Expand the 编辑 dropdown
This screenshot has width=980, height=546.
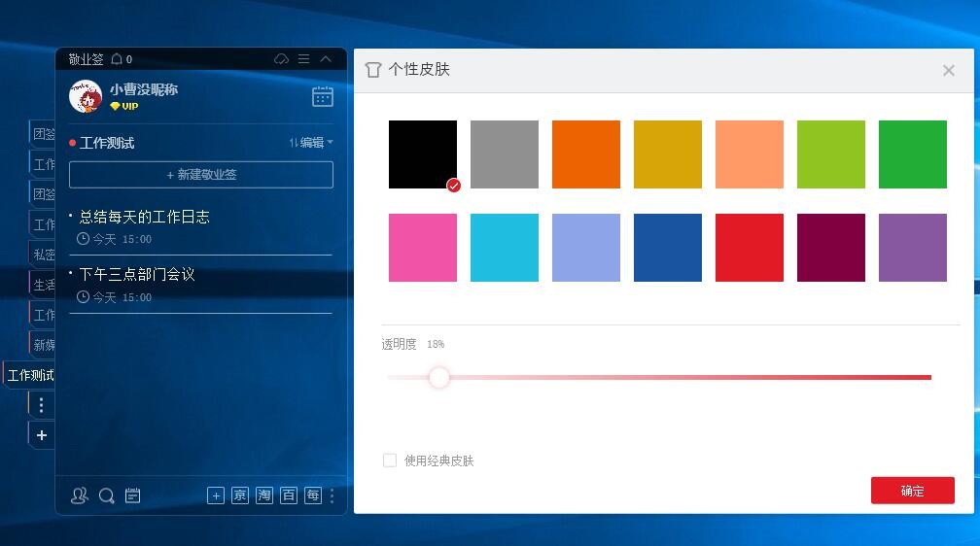tap(311, 143)
